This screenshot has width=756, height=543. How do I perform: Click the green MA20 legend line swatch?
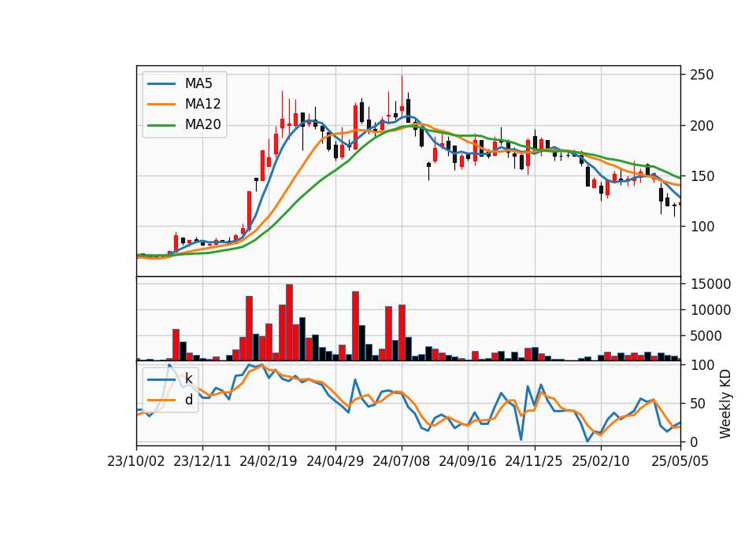point(161,125)
